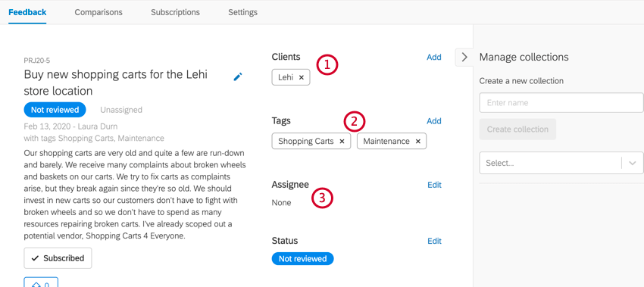Click the Not reviewed badge under the title
This screenshot has width=644, height=287.
pyautogui.click(x=55, y=110)
